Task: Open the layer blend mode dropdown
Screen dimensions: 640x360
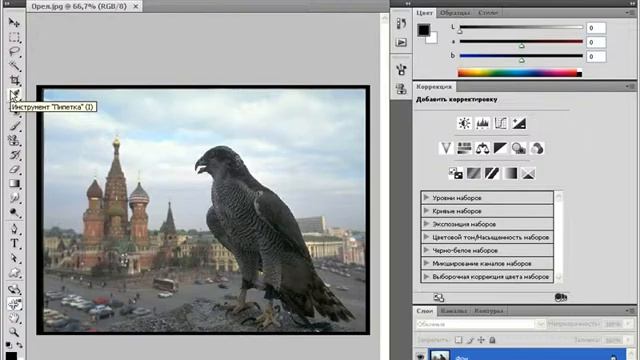Action: click(480, 324)
